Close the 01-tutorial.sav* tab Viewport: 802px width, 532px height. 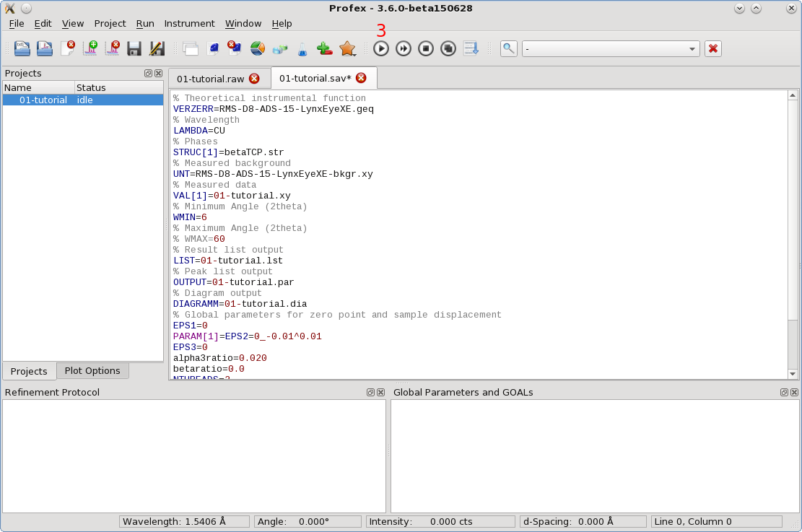[361, 78]
